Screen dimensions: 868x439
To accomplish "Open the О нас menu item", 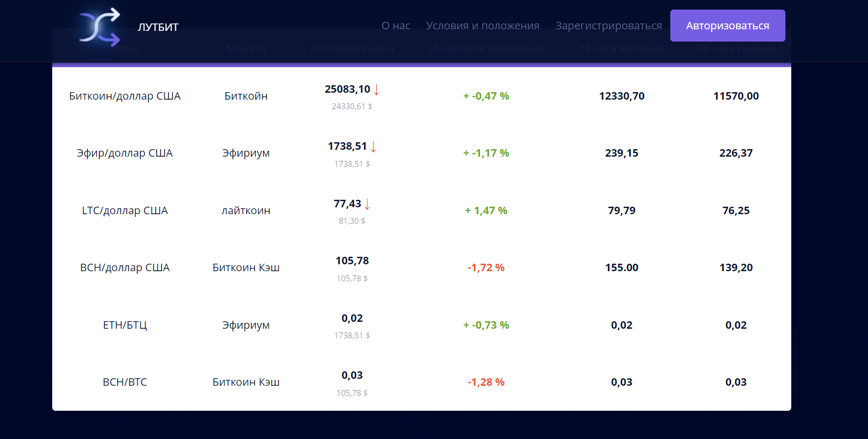I will 395,26.
